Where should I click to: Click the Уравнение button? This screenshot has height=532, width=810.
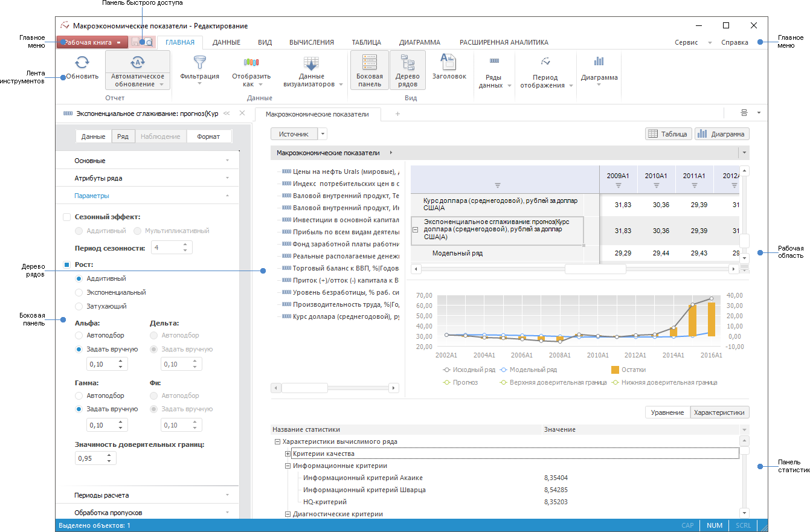pos(667,412)
